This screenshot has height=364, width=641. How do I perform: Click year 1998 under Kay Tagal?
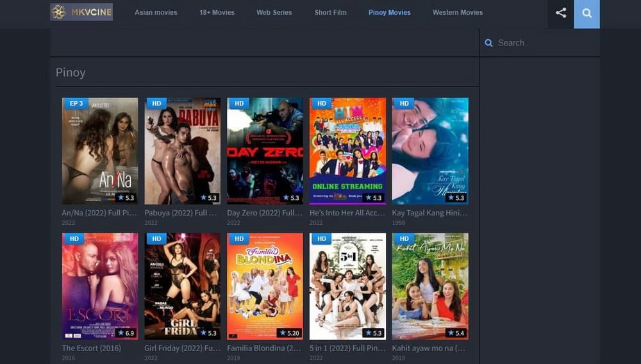pos(399,222)
